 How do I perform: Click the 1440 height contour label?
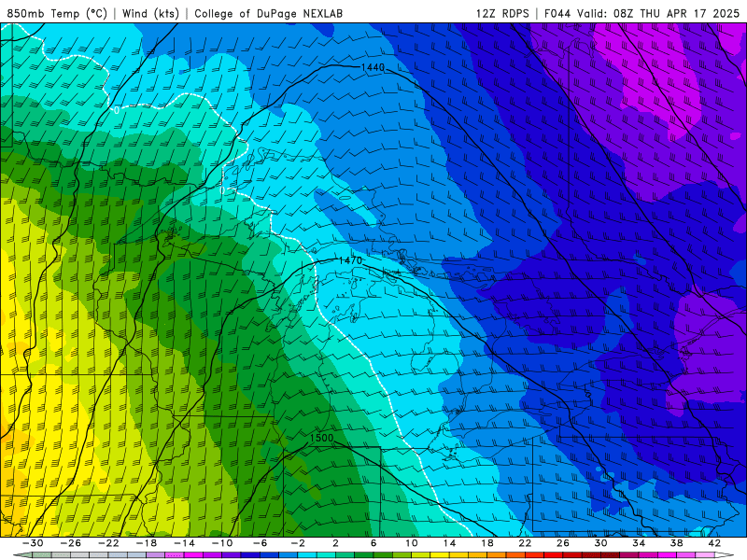[373, 67]
